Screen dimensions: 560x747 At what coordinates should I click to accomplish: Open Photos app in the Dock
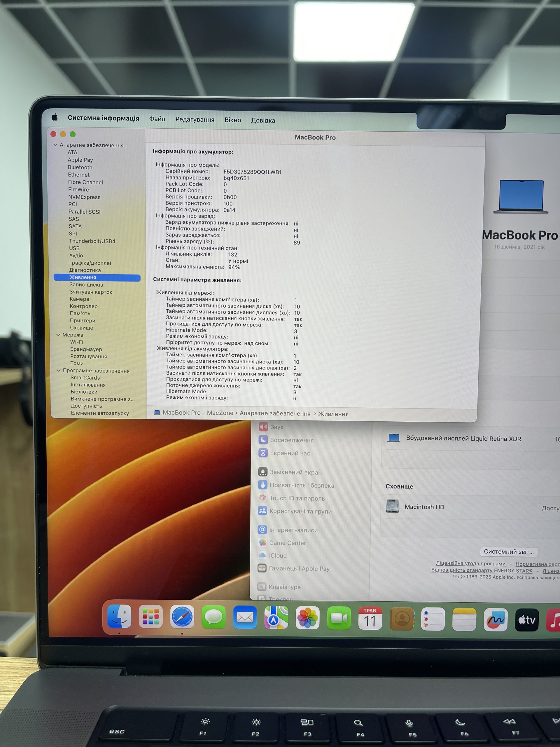[x=307, y=618]
